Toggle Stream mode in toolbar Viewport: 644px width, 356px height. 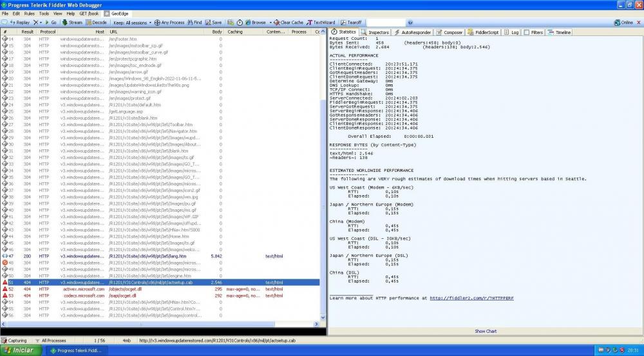72,22
